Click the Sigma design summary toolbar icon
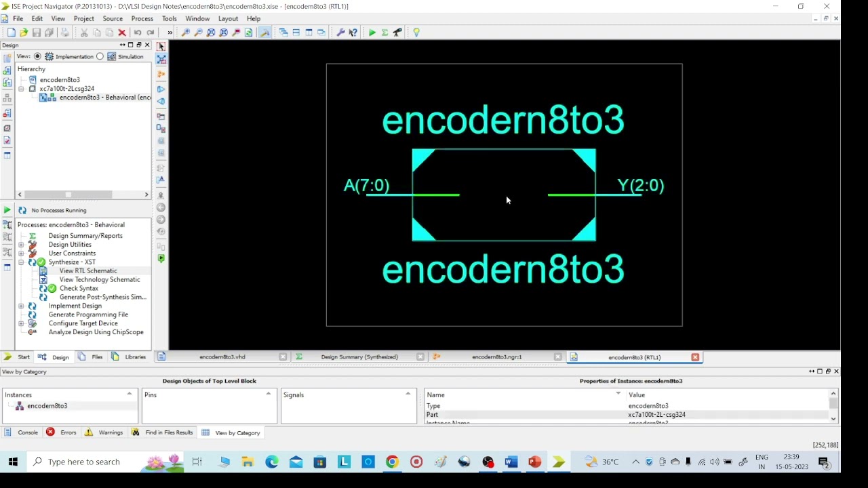 (x=384, y=33)
